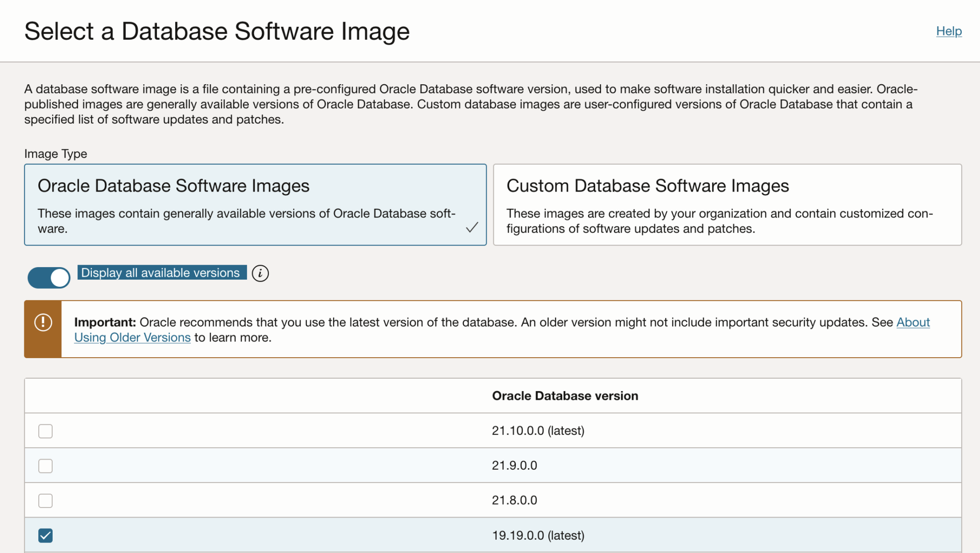Select Oracle Database Software Images card
Viewport: 980px width, 553px height.
(255, 205)
